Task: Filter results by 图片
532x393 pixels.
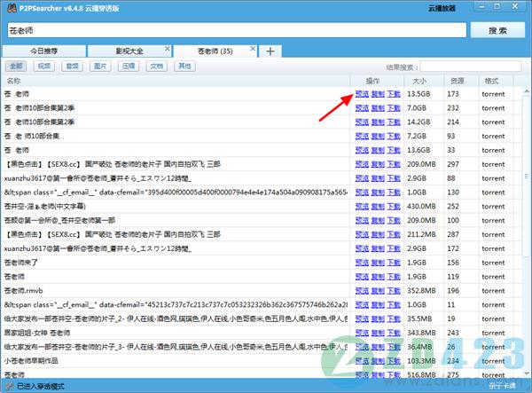Action: click(x=100, y=67)
